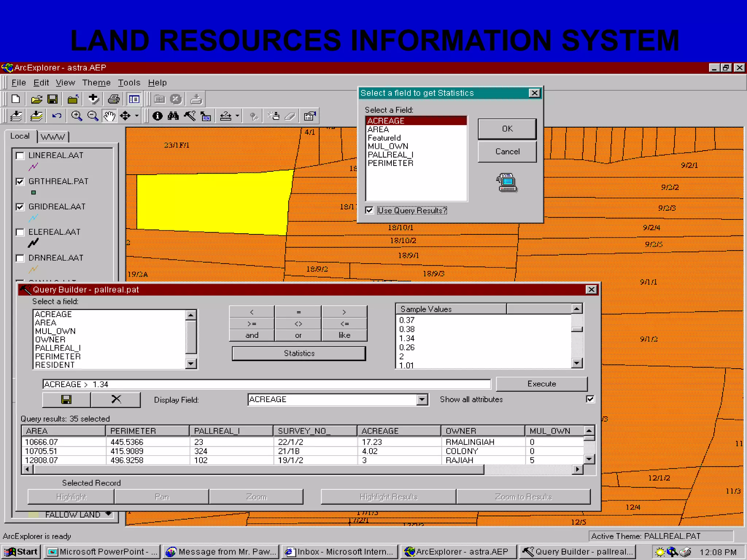Open the Display Field dropdown showing ACREAGE
747x560 pixels.
(422, 400)
